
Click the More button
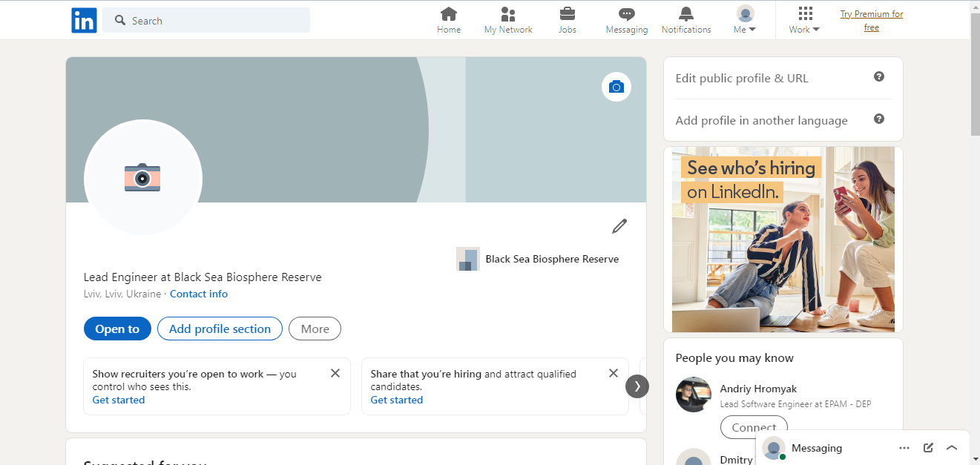315,329
